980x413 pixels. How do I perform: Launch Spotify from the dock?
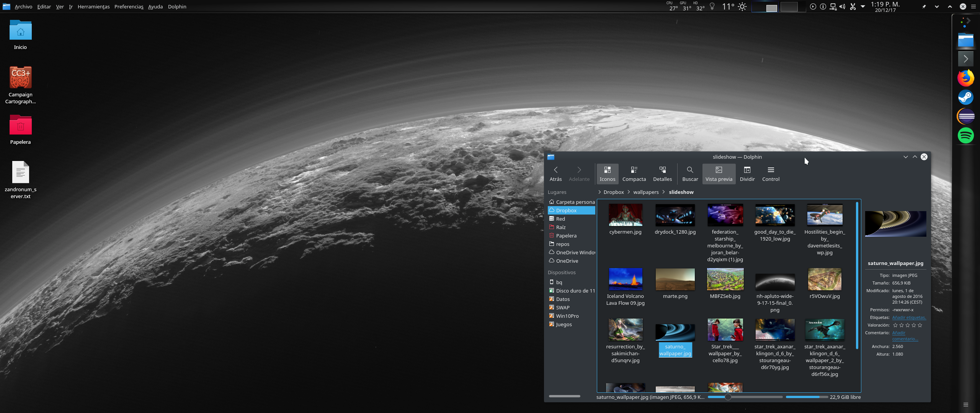click(965, 135)
